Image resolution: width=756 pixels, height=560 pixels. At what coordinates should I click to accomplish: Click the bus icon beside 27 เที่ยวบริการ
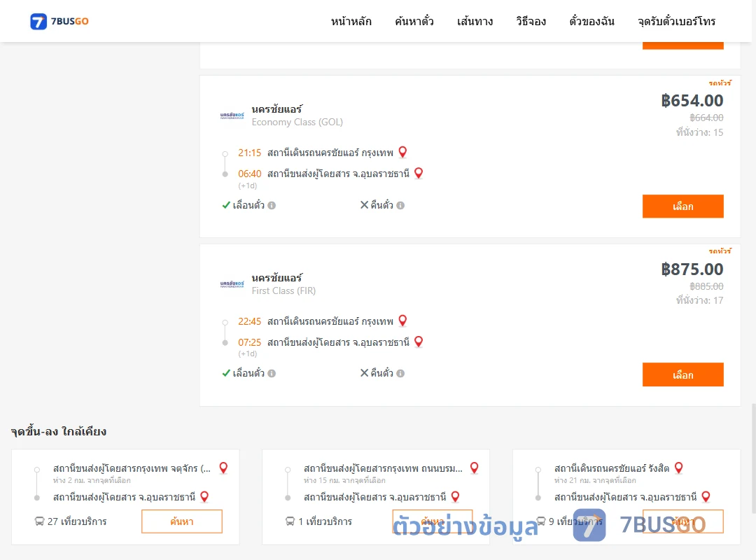39,521
